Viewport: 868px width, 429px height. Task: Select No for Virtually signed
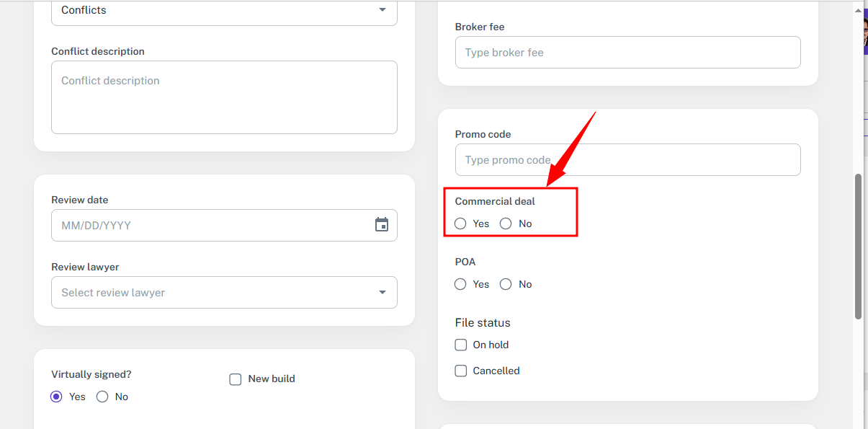[102, 397]
